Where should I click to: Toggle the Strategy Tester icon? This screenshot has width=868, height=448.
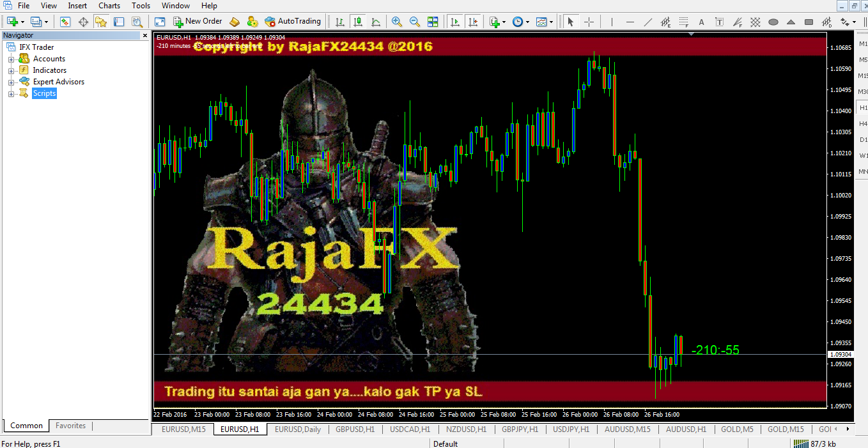pos(137,22)
